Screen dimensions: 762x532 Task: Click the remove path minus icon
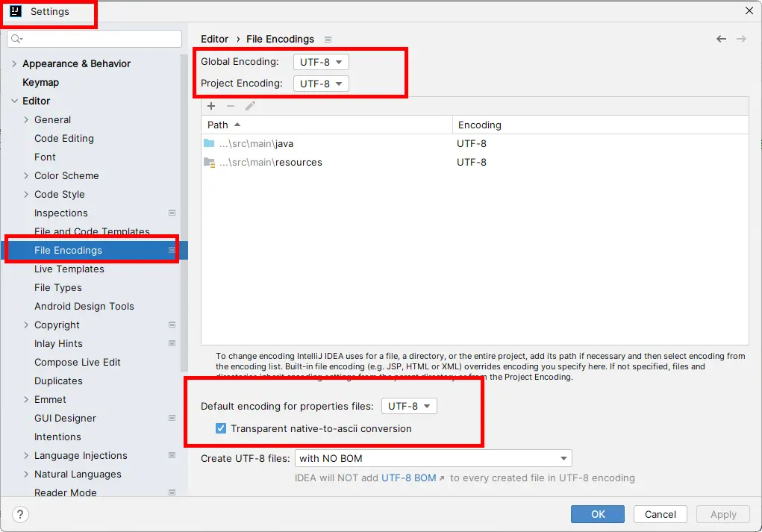point(231,106)
